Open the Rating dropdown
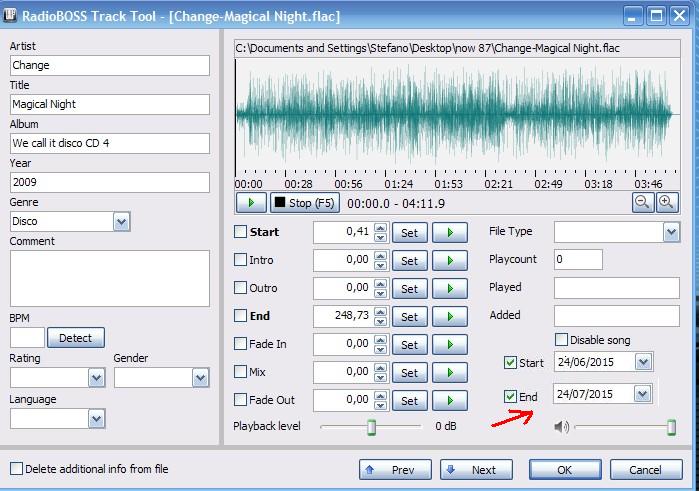 pos(97,378)
